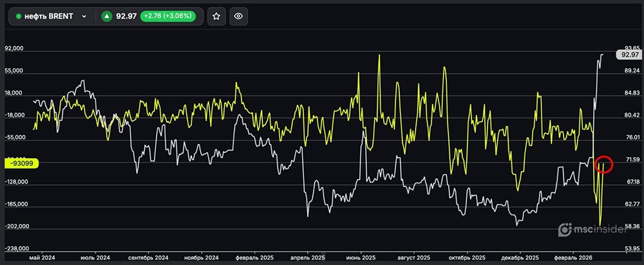This screenshot has width=644, height=265.
Task: Click the май 2024 time axis label
Action: [43, 257]
